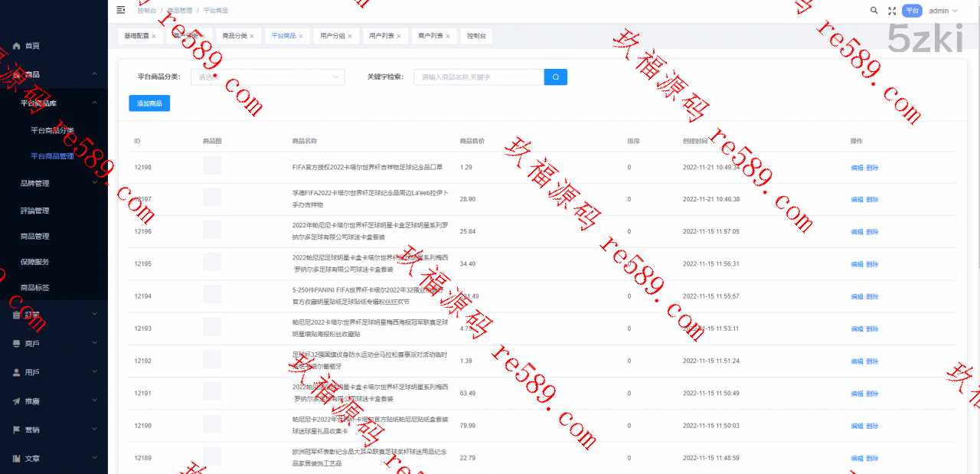Open 平台商品分类 in the sidebar

pos(52,130)
